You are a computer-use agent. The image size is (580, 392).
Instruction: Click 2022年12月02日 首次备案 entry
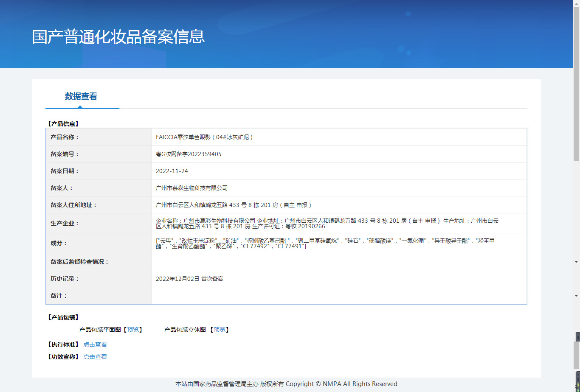click(190, 279)
